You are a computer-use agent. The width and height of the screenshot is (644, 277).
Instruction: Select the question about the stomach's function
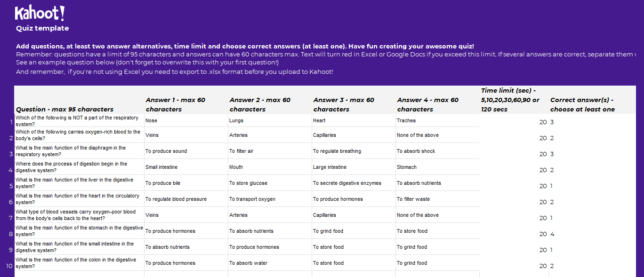coord(79,231)
